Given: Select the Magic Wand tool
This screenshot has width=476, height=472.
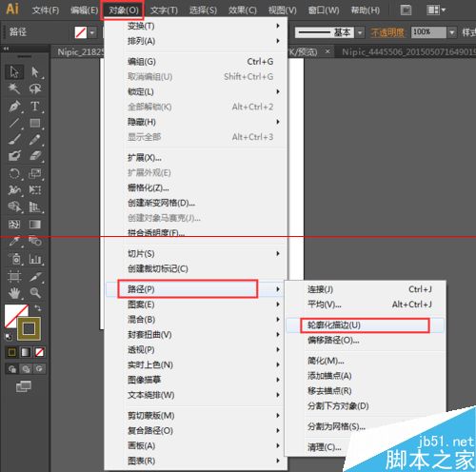Looking at the screenshot, I should 14,88.
